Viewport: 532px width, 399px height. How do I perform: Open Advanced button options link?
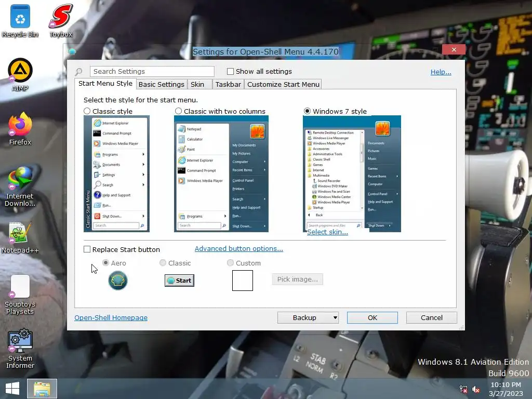click(x=239, y=249)
